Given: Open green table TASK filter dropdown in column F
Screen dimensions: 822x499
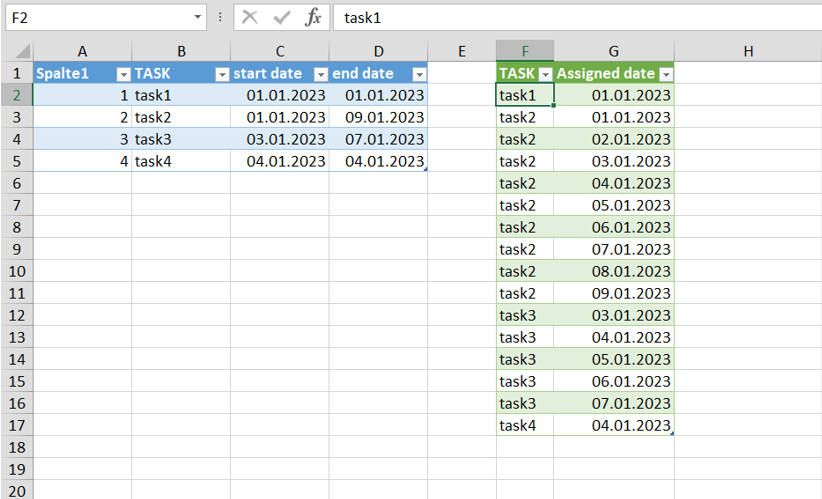Looking at the screenshot, I should (x=546, y=74).
